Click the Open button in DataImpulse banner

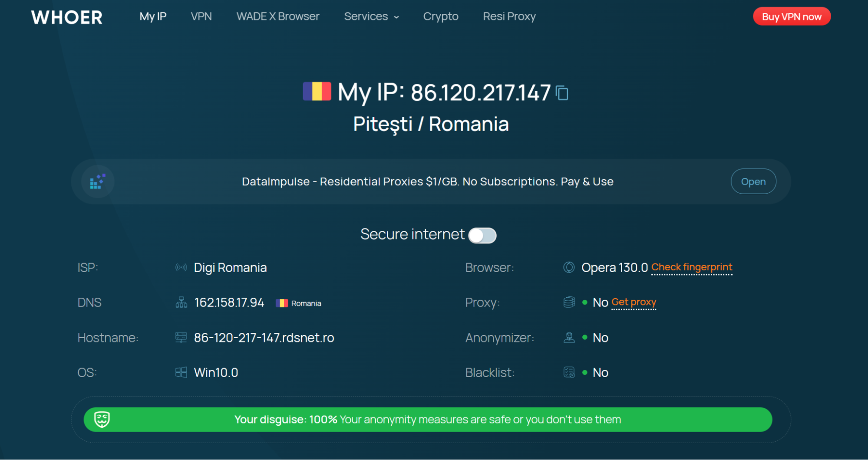753,181
